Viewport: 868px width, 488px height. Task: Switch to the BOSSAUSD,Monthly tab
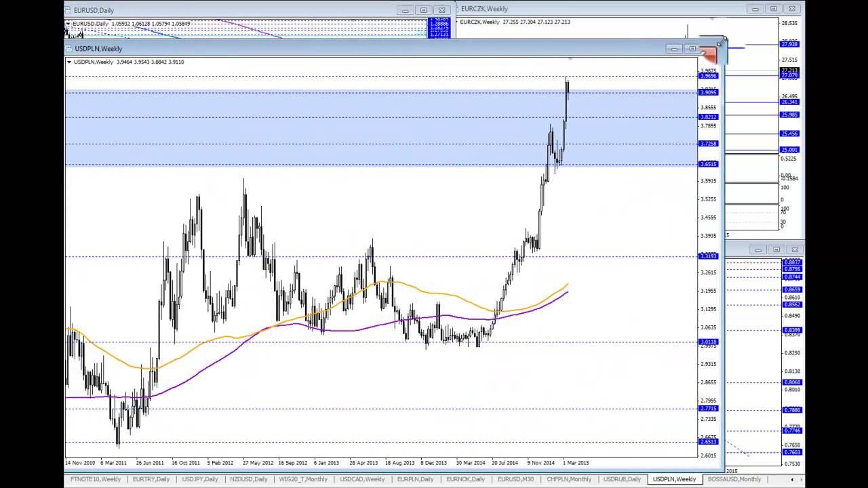pos(734,479)
